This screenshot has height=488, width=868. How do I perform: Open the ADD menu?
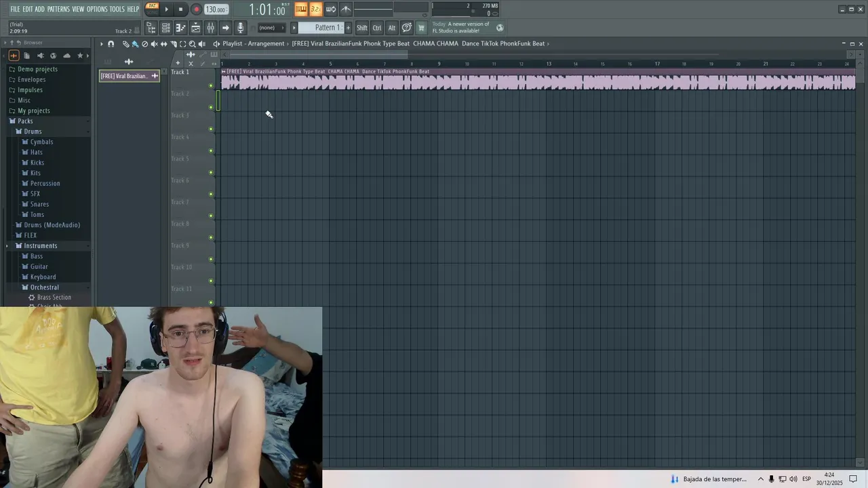coord(40,9)
